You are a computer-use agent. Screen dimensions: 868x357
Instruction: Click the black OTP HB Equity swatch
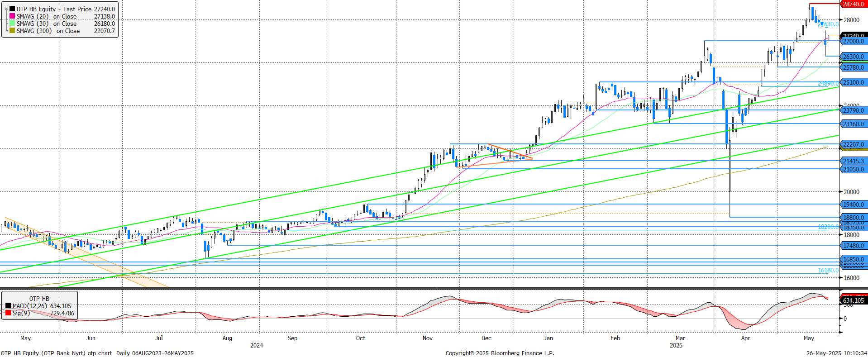tap(12, 9)
